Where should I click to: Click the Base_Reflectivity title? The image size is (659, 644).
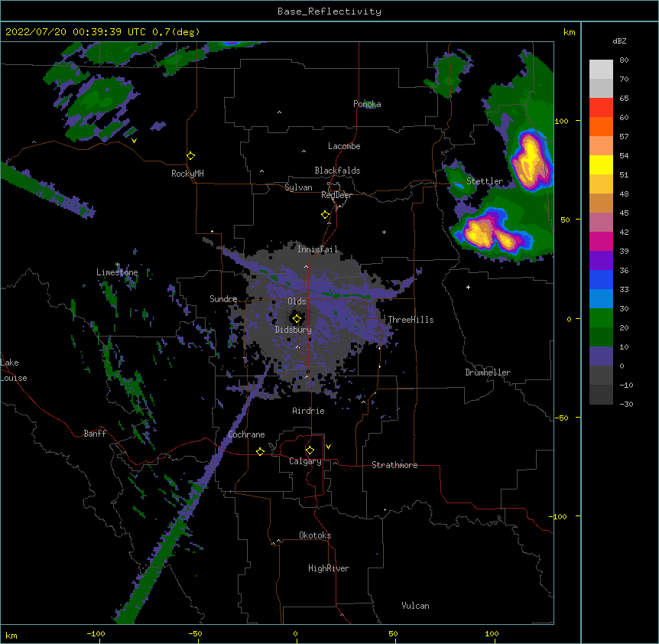tap(329, 11)
